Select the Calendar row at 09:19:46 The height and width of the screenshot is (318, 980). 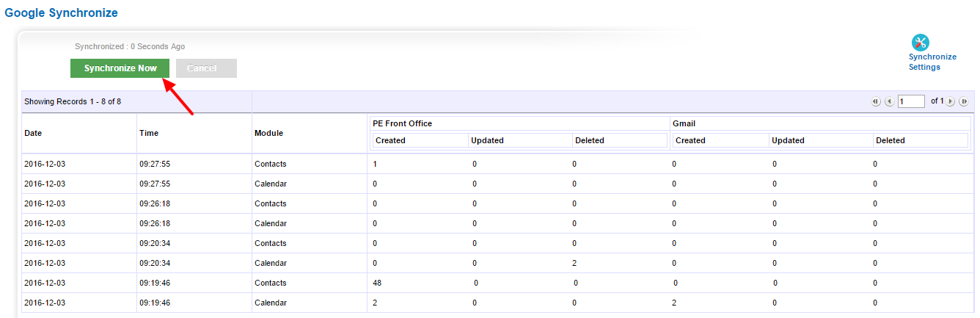[x=270, y=303]
